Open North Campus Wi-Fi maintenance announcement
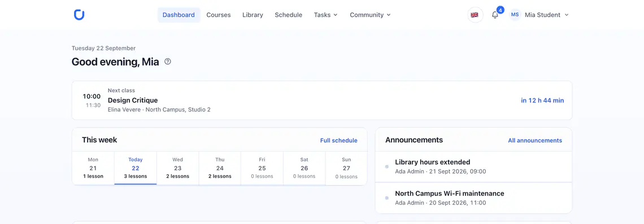The width and height of the screenshot is (644, 224). [x=473, y=197]
